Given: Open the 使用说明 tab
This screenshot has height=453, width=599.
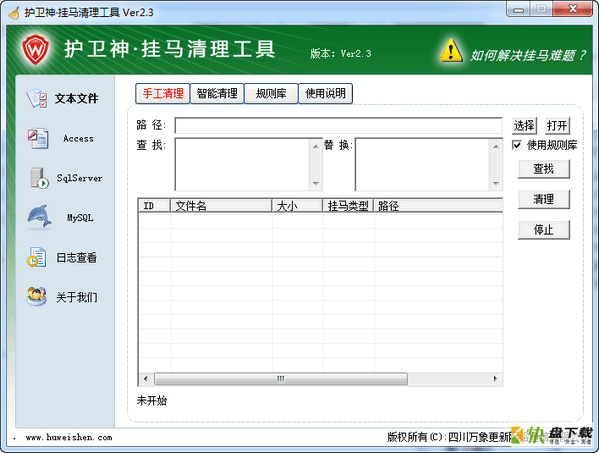Looking at the screenshot, I should pyautogui.click(x=325, y=94).
